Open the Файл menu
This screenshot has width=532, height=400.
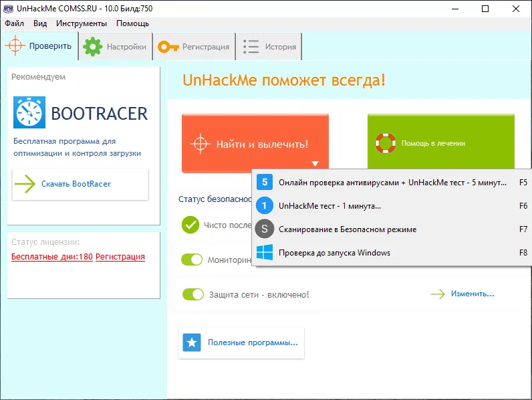(x=14, y=23)
